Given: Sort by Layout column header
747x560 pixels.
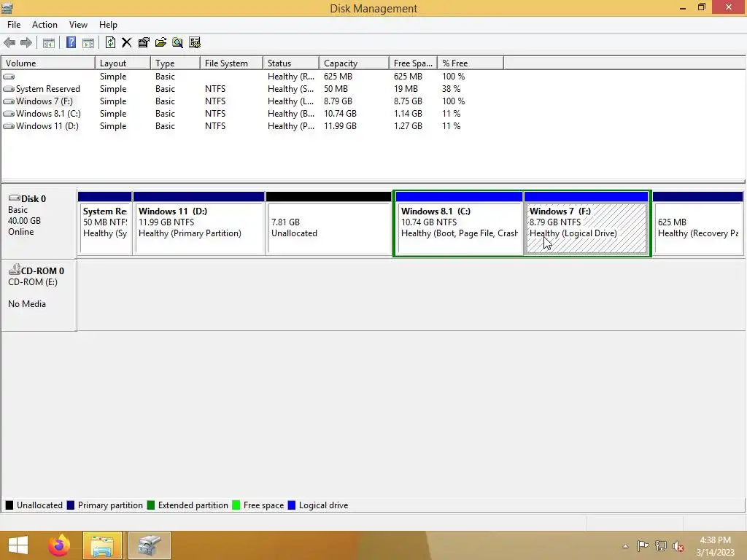Looking at the screenshot, I should tap(123, 63).
